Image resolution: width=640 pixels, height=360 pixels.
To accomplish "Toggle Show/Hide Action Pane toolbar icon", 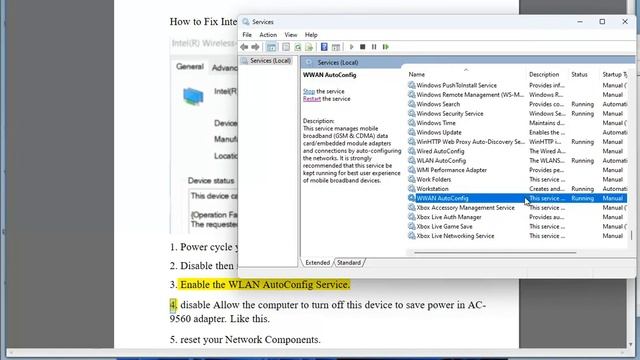I will pos(336,47).
